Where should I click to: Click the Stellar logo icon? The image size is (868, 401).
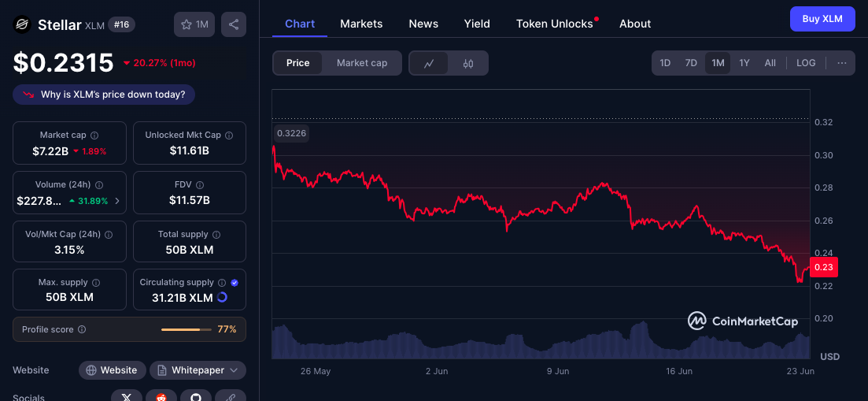pyautogui.click(x=22, y=24)
